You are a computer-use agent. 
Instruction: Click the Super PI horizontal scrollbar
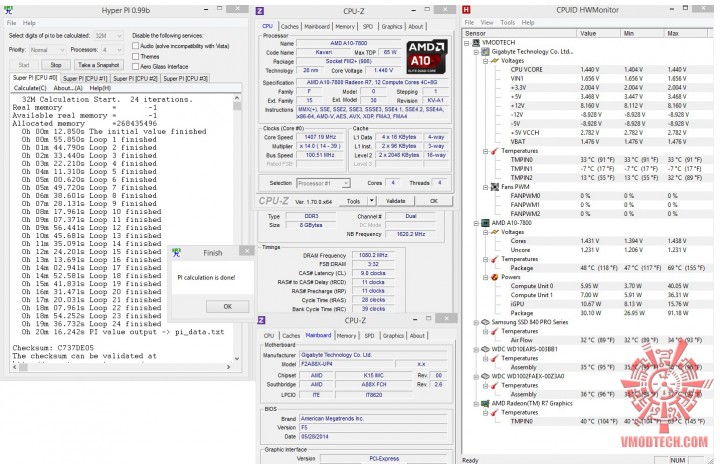click(121, 367)
